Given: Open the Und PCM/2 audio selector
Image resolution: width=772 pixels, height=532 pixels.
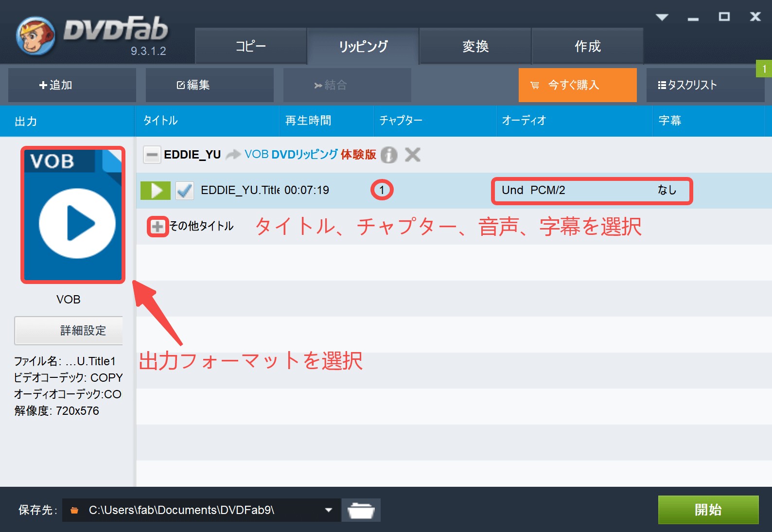Looking at the screenshot, I should (533, 190).
